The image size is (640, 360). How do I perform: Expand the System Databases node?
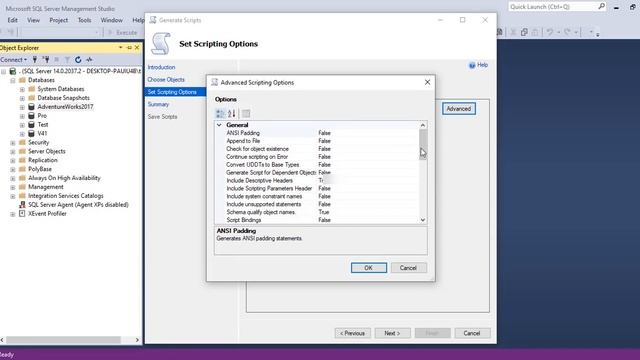(x=22, y=89)
